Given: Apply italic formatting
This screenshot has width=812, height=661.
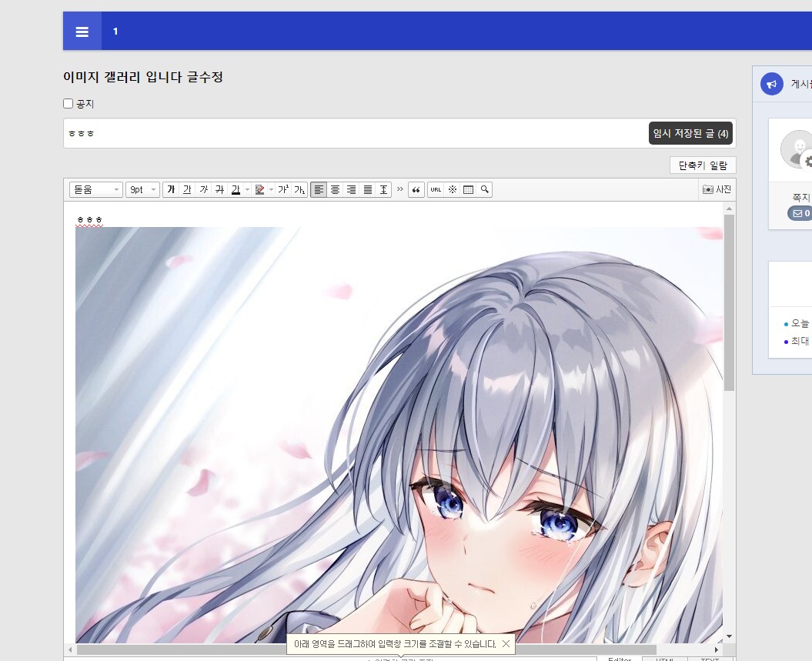Looking at the screenshot, I should [x=203, y=189].
